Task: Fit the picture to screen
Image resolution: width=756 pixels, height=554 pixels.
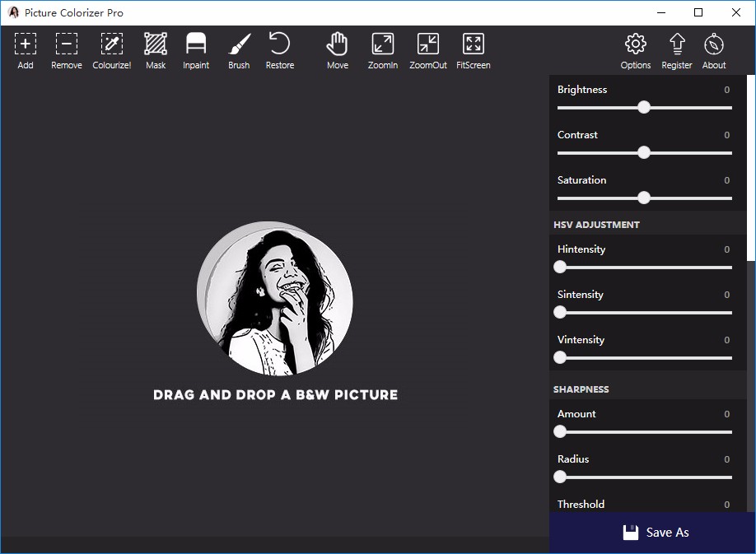Action: click(474, 44)
